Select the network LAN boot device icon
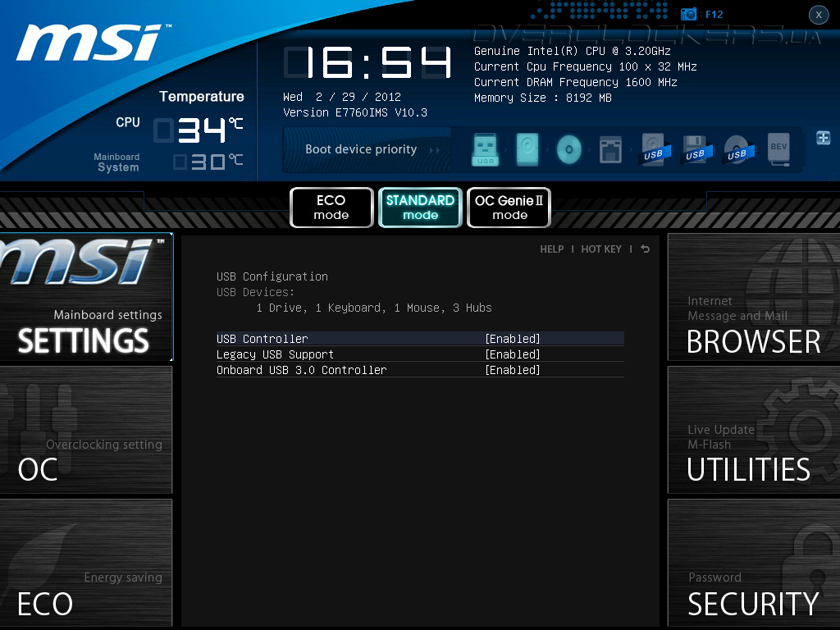Image resolution: width=840 pixels, height=630 pixels. pyautogui.click(x=610, y=149)
